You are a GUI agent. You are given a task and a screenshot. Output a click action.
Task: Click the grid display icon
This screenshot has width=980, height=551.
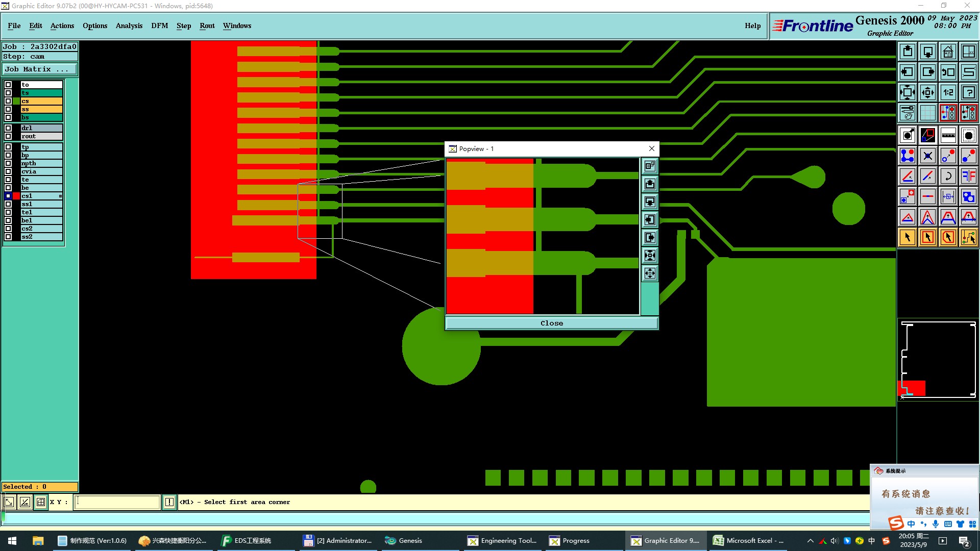[x=927, y=113]
